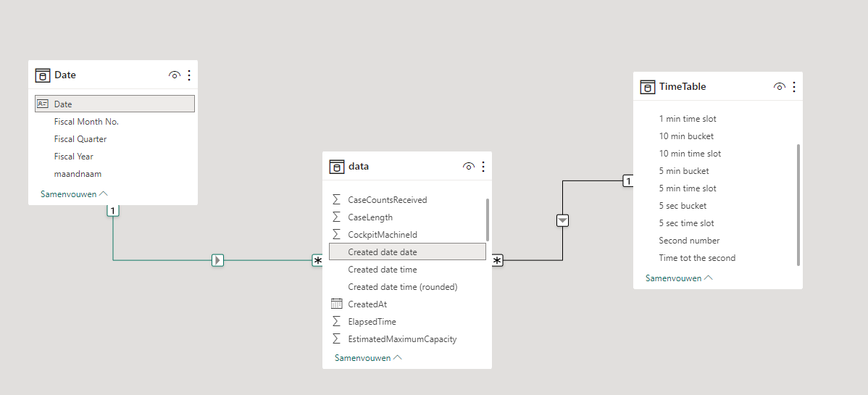Click filter direction arrow on Date-data relationship
The width and height of the screenshot is (868, 395).
pyautogui.click(x=217, y=259)
